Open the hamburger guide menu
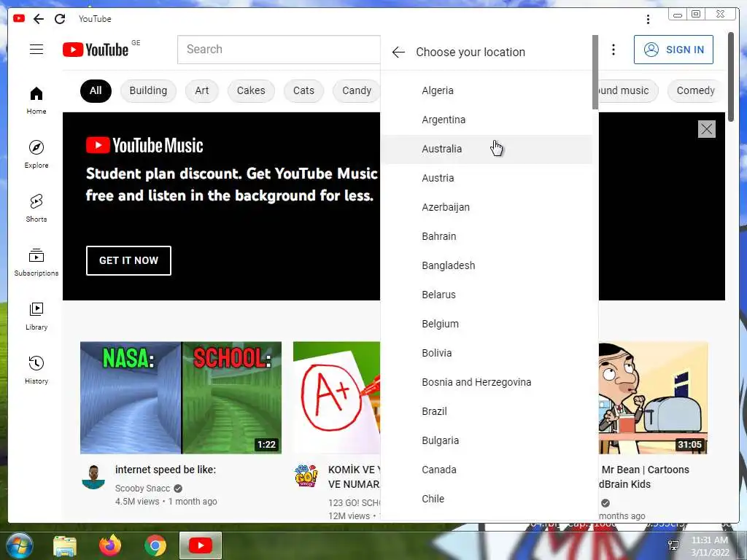 36,49
